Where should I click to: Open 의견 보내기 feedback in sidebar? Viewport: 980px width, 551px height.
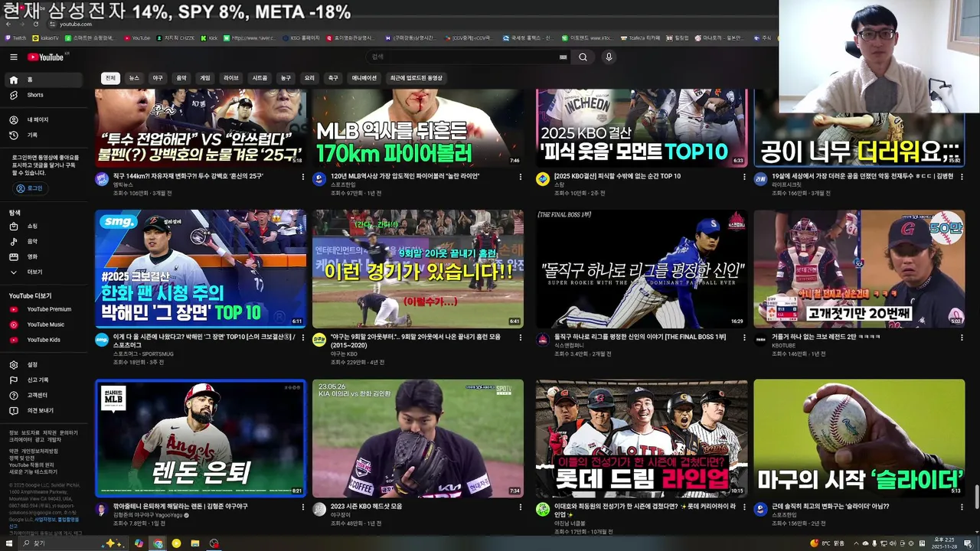42,411
